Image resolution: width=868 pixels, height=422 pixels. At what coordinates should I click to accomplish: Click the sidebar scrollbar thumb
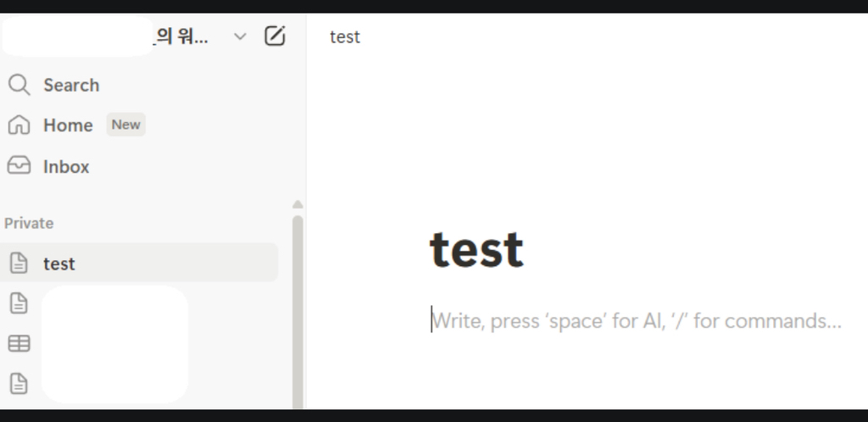(x=298, y=305)
